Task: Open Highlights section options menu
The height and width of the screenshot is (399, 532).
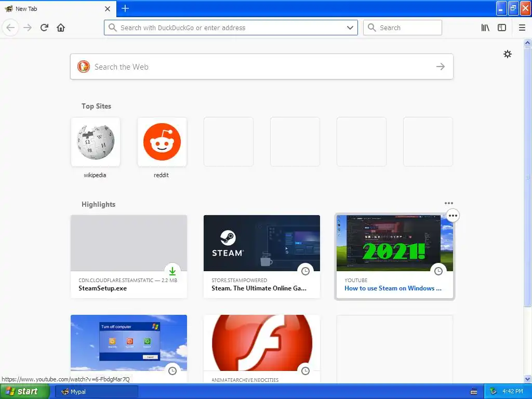Action: coord(448,203)
